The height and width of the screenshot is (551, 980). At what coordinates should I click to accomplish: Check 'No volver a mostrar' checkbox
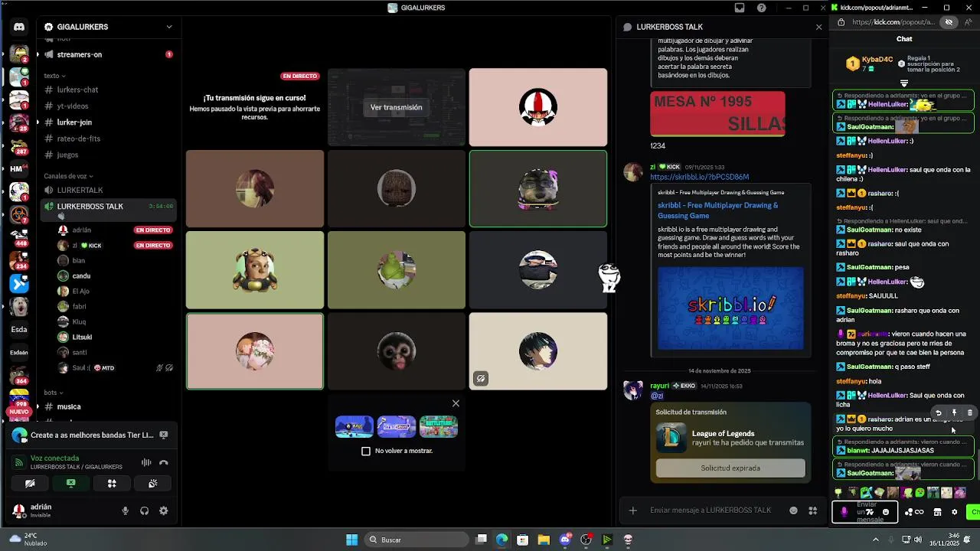point(366,451)
